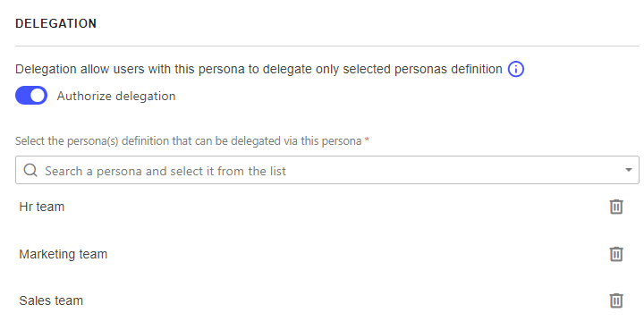Click the Authorize delegation label text

click(116, 96)
